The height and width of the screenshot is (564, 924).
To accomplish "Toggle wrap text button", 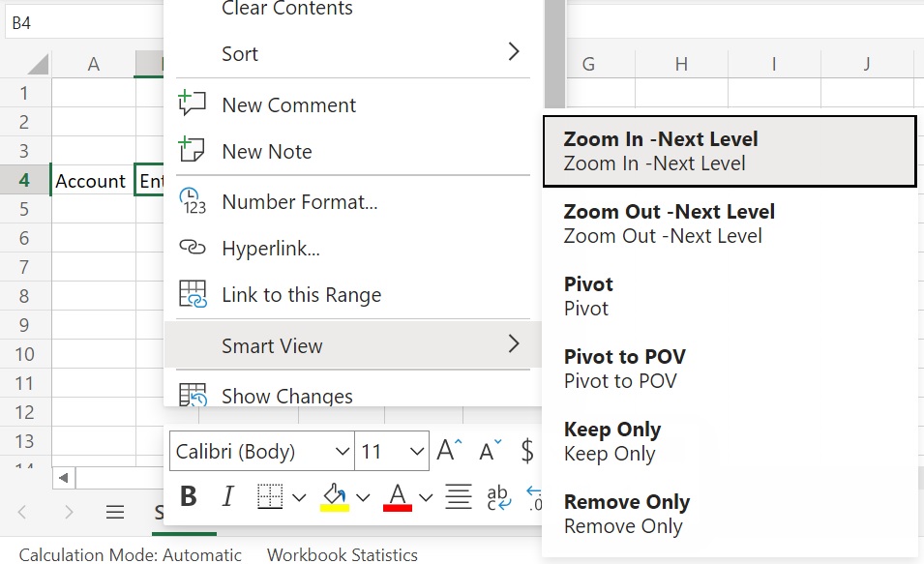I will [498, 497].
